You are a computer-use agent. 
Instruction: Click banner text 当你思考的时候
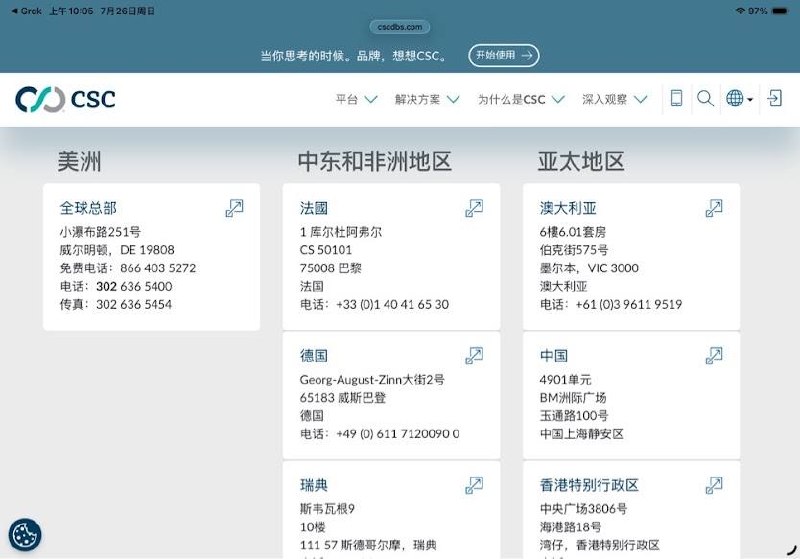point(302,56)
